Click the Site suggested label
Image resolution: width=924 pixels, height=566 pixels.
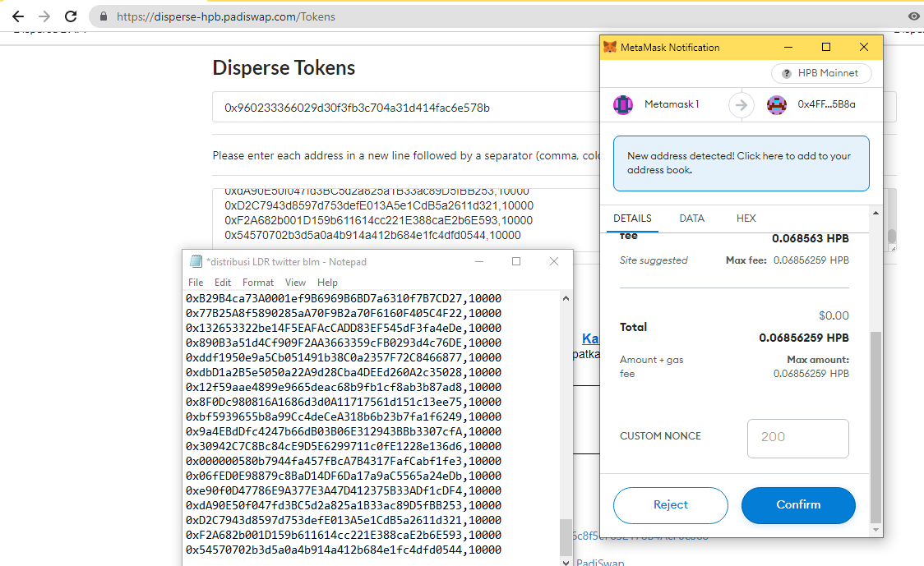(x=654, y=260)
